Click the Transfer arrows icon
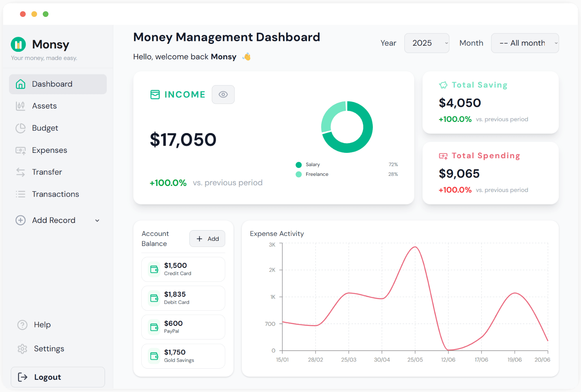Image resolution: width=581 pixels, height=392 pixels. pyautogui.click(x=20, y=172)
